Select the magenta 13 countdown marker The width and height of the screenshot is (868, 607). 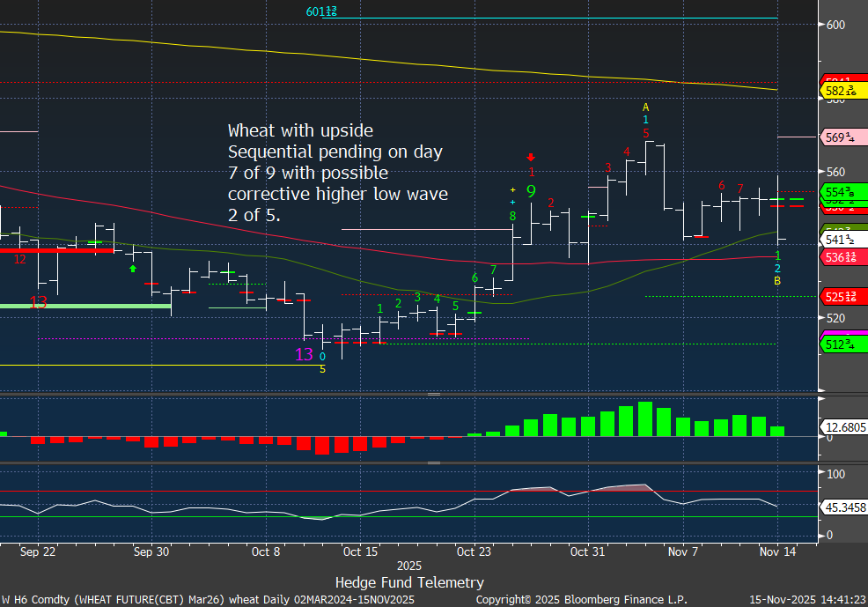304,354
